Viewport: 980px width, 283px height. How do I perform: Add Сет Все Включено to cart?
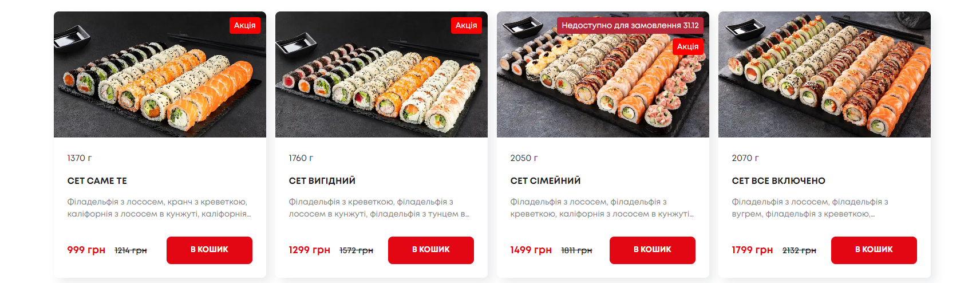pyautogui.click(x=874, y=250)
